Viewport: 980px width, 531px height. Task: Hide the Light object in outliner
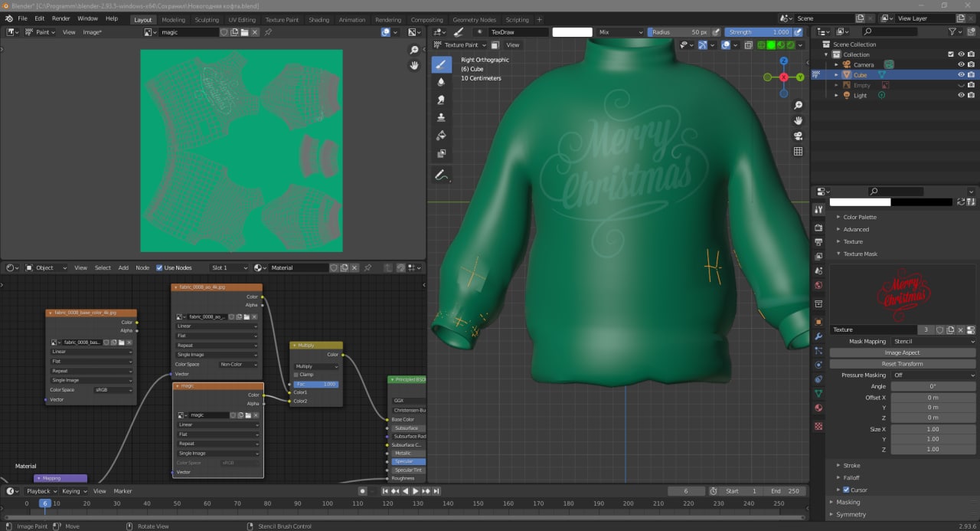(x=961, y=95)
